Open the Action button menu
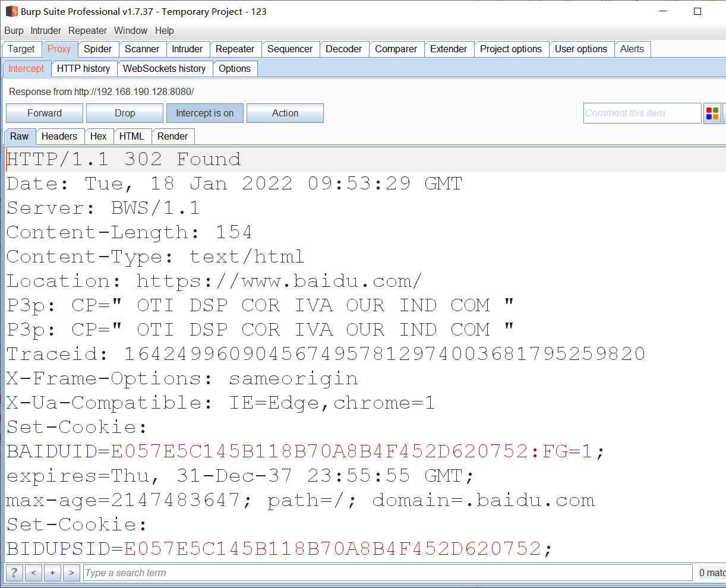 click(285, 113)
